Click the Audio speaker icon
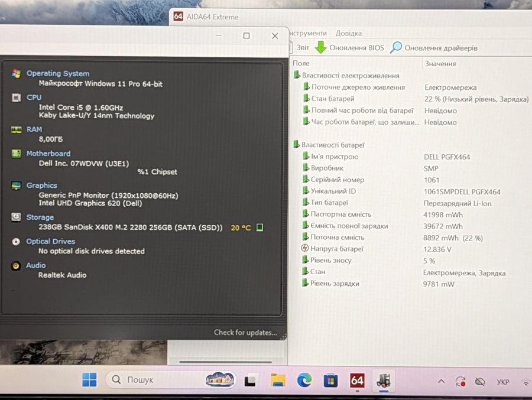This screenshot has width=532, height=400. [x=15, y=266]
